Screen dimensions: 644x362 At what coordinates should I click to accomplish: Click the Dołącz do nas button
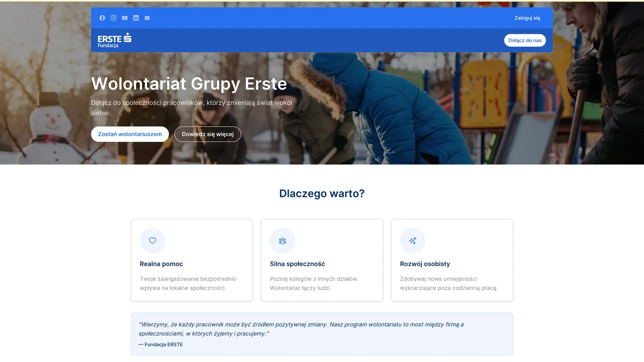(525, 40)
